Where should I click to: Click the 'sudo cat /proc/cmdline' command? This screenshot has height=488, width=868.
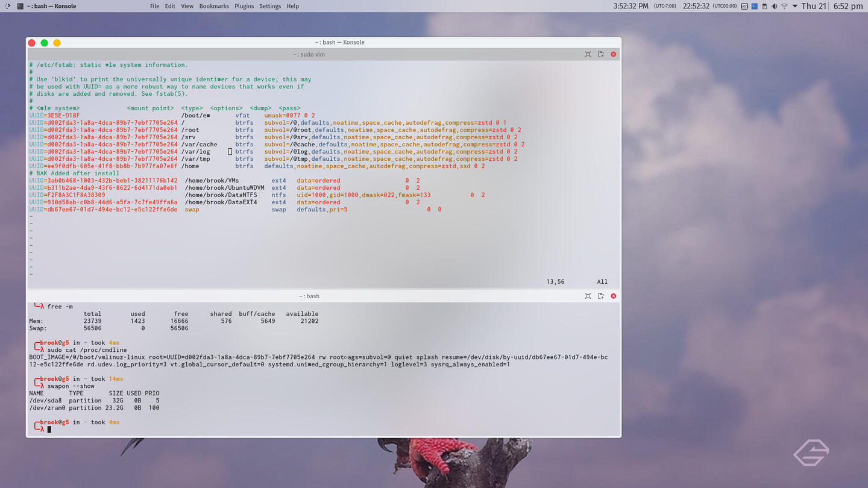(x=87, y=350)
